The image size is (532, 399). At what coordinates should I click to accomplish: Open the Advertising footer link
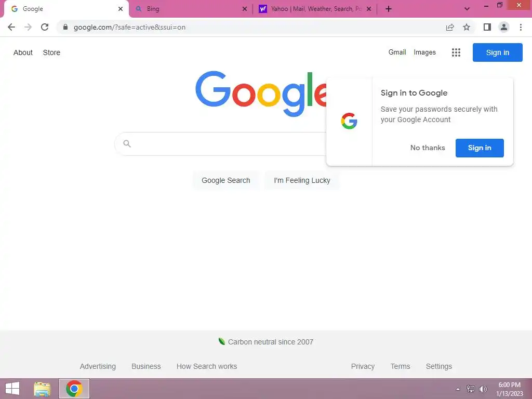[98, 366]
